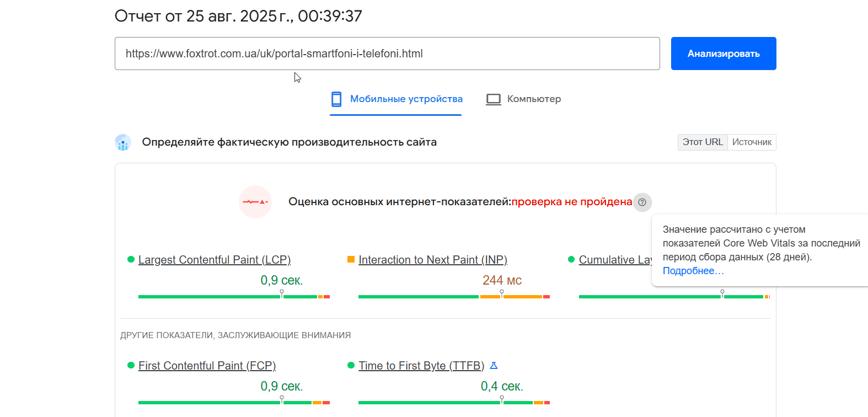The image size is (868, 417).
Task: Switch to Источник toggle option
Action: coord(752,142)
